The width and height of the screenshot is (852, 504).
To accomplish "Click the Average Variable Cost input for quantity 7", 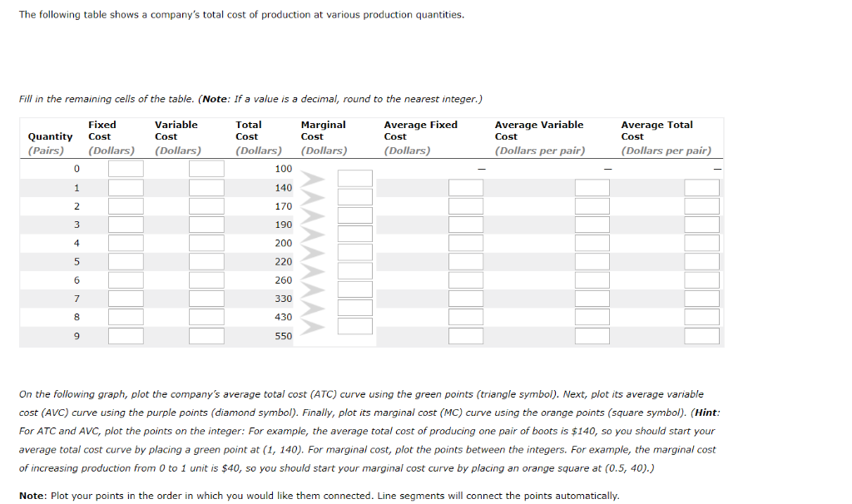I will (592, 298).
